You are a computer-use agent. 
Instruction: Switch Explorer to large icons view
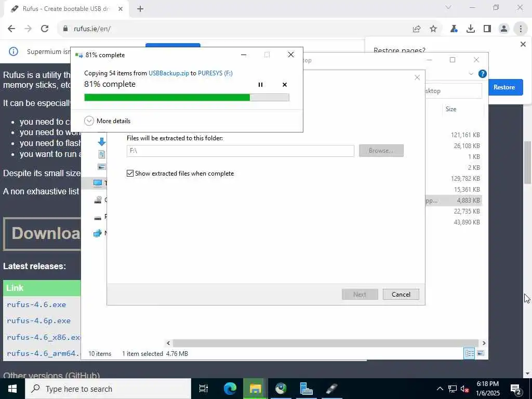click(481, 353)
